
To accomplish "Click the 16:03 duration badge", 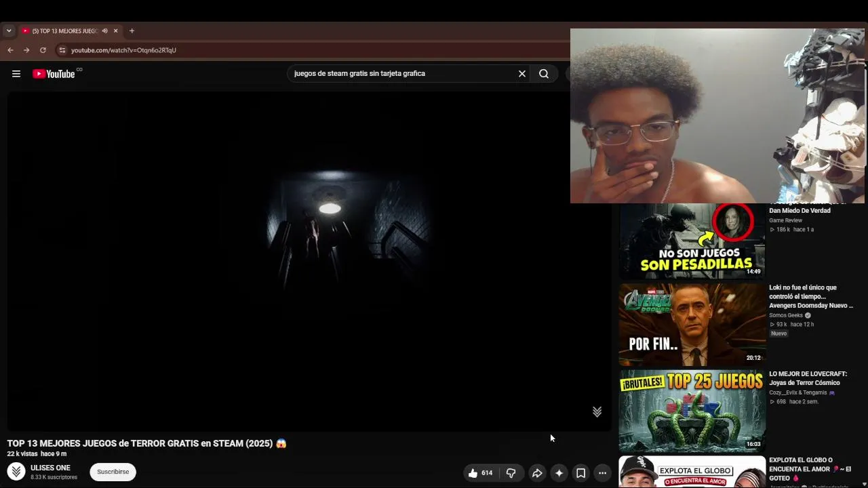I will point(753,444).
